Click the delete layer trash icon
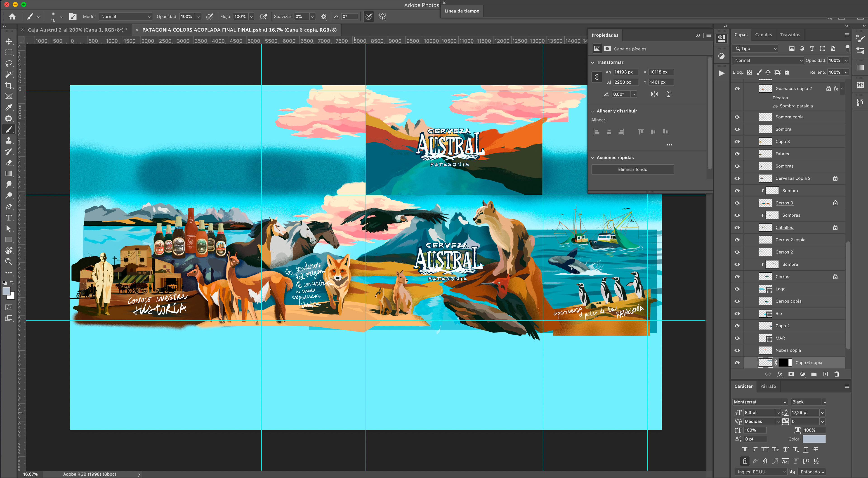This screenshot has width=868, height=478. click(x=837, y=374)
